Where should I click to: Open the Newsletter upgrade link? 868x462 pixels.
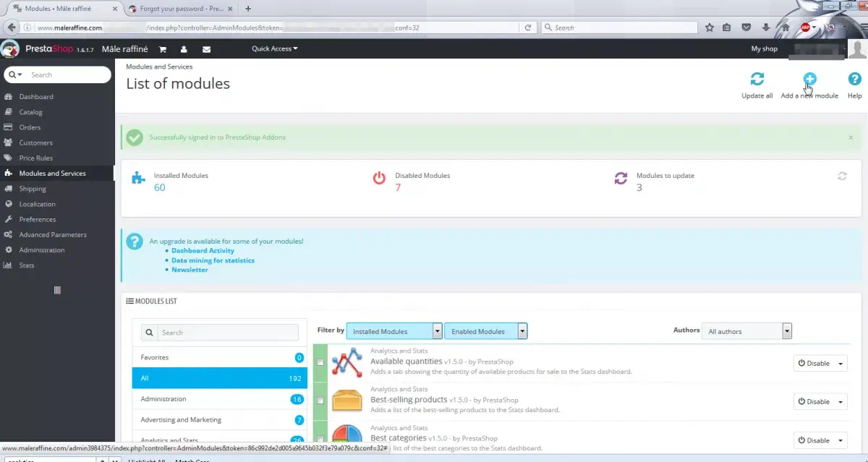coord(190,270)
